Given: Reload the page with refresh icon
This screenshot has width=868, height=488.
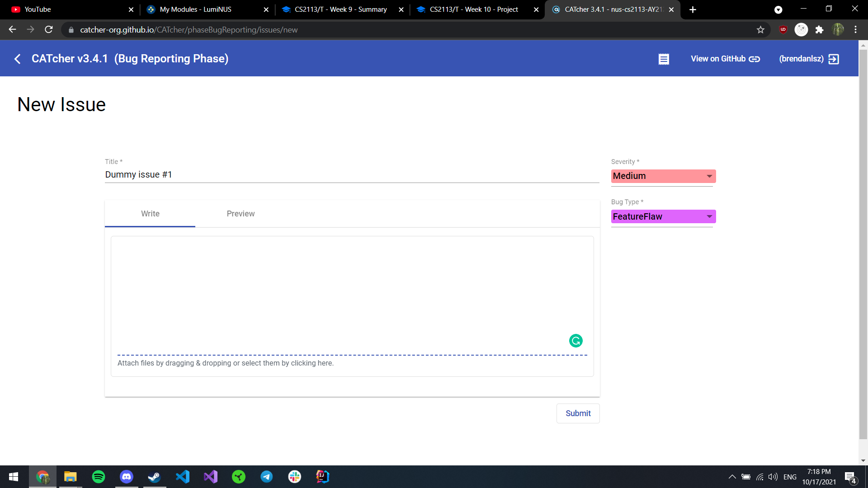Looking at the screenshot, I should 49,30.
